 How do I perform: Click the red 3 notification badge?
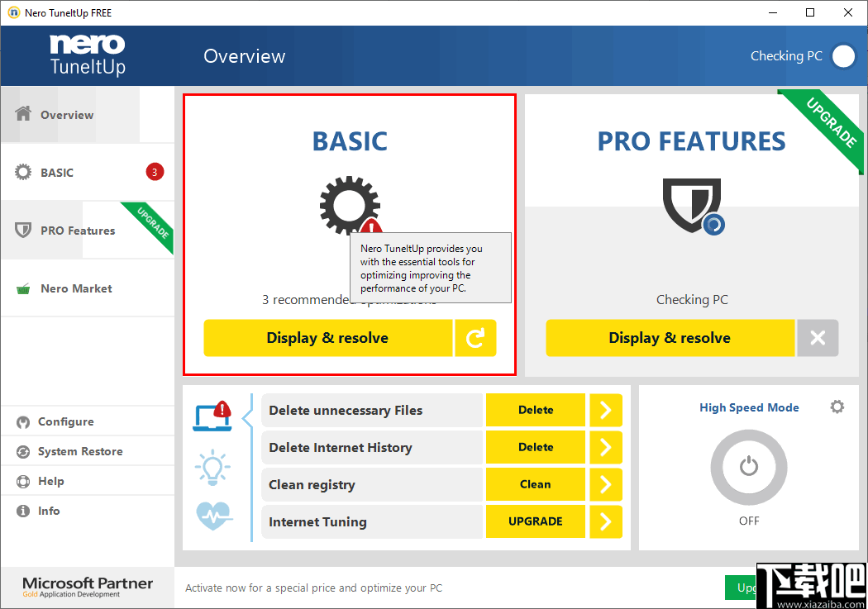[155, 172]
